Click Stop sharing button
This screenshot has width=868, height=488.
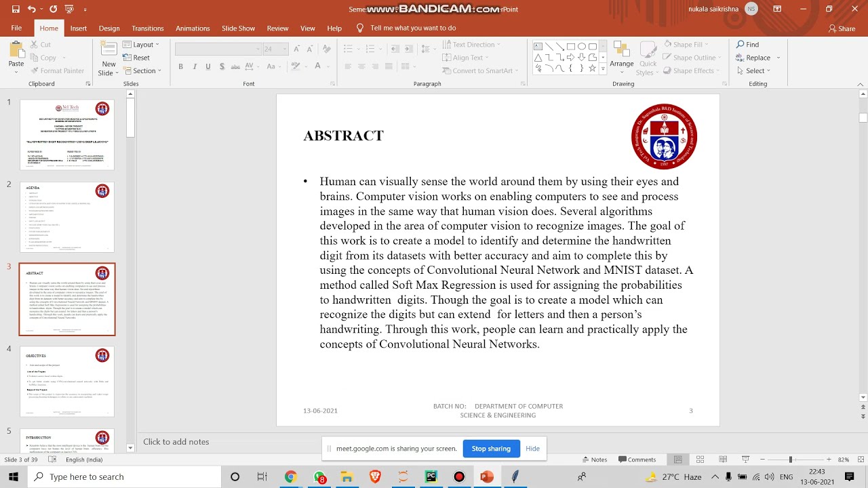tap(491, 449)
